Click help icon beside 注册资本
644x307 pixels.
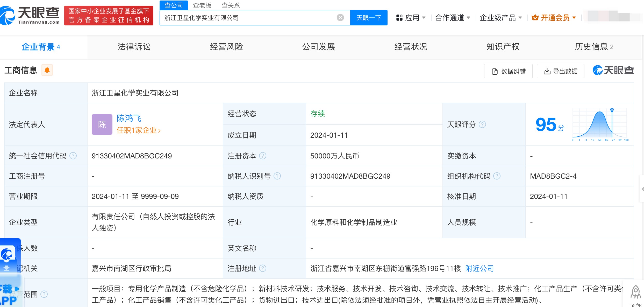pos(263,156)
